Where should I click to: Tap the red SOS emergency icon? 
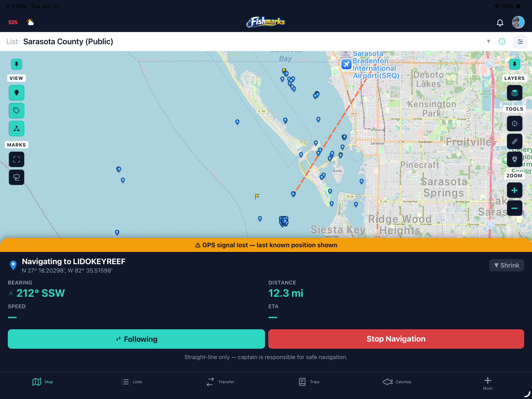click(x=13, y=22)
